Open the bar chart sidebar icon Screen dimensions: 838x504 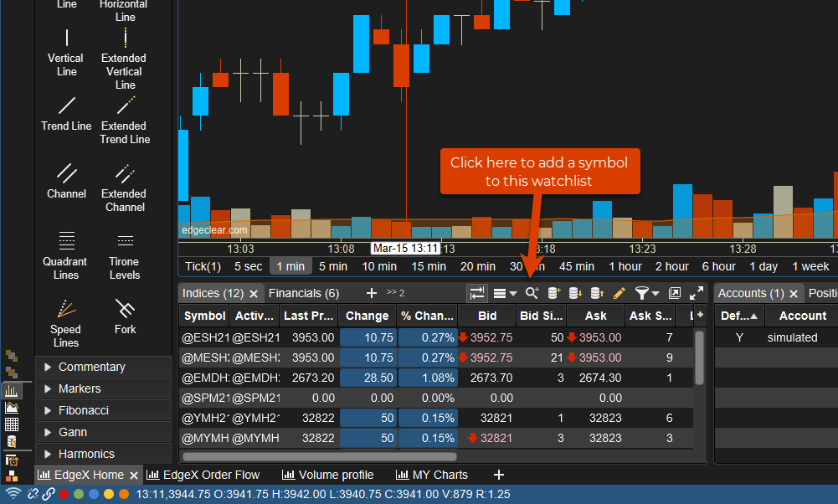tap(11, 391)
